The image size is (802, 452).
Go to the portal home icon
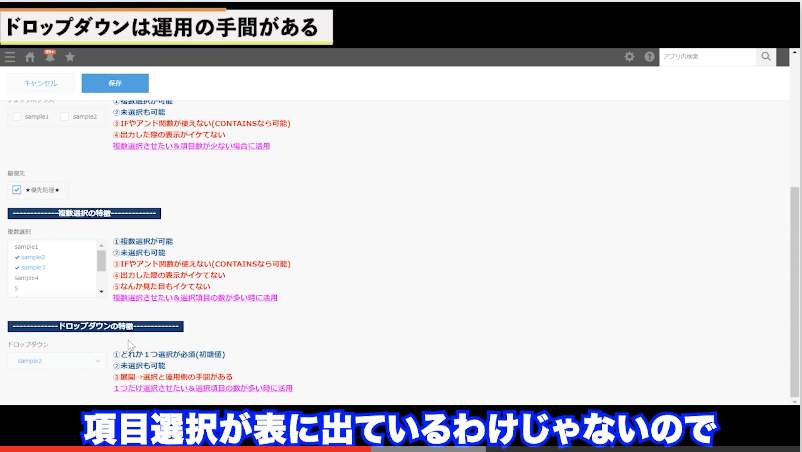tap(30, 57)
